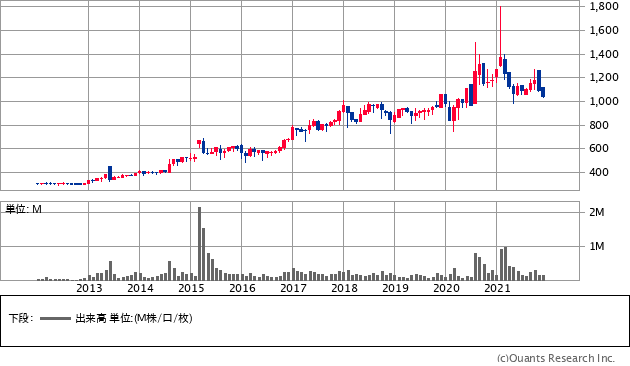Select the 2015 year label

click(x=191, y=288)
